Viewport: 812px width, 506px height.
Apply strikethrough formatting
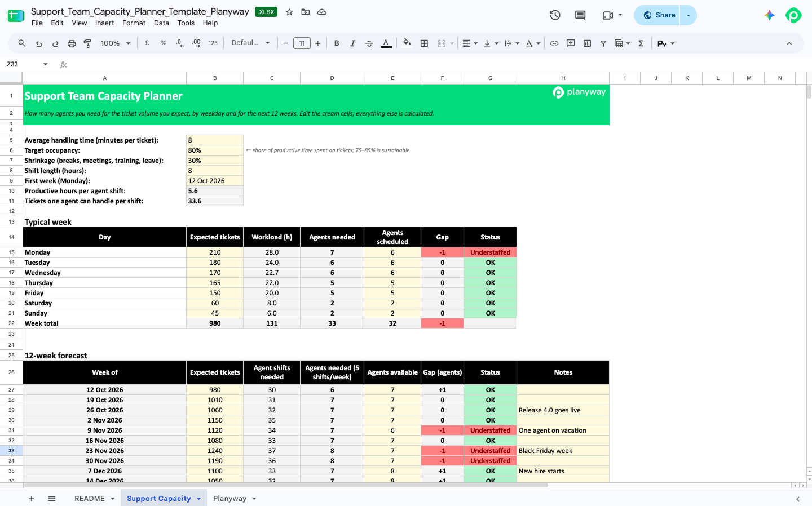click(x=369, y=43)
